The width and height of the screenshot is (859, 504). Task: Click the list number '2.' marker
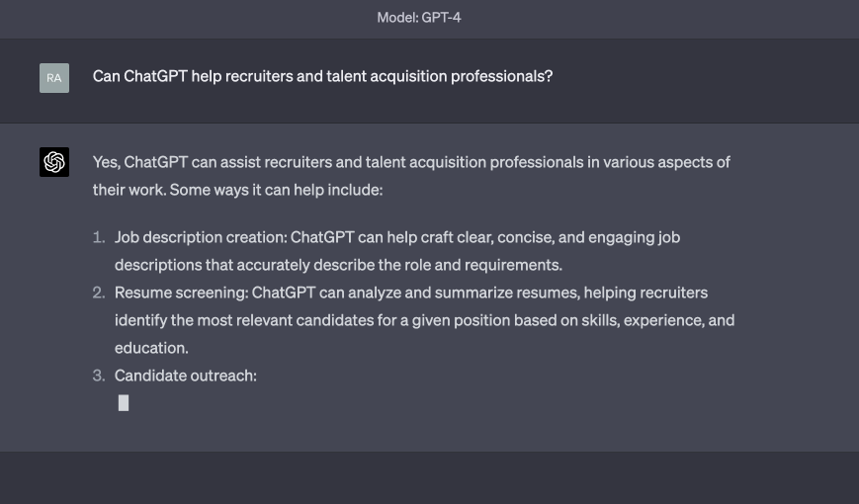click(99, 293)
